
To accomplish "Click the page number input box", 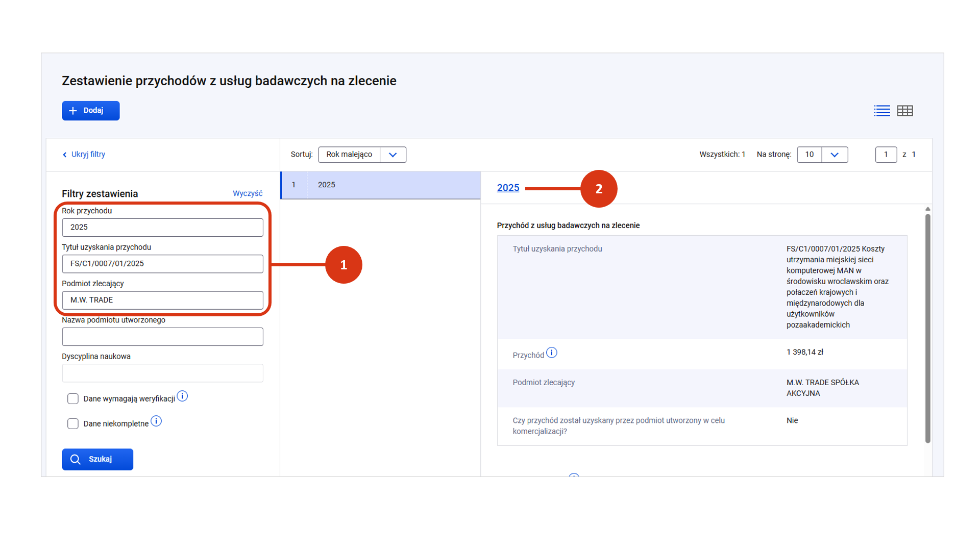I will [886, 155].
